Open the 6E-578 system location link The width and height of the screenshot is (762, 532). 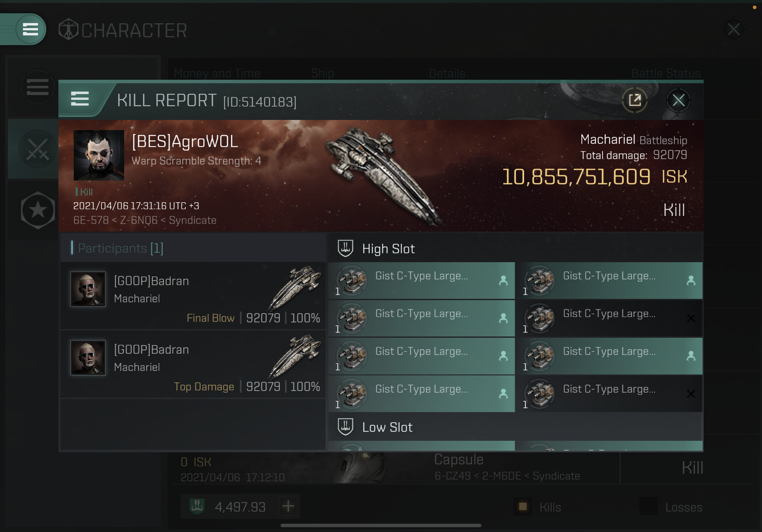[91, 220]
